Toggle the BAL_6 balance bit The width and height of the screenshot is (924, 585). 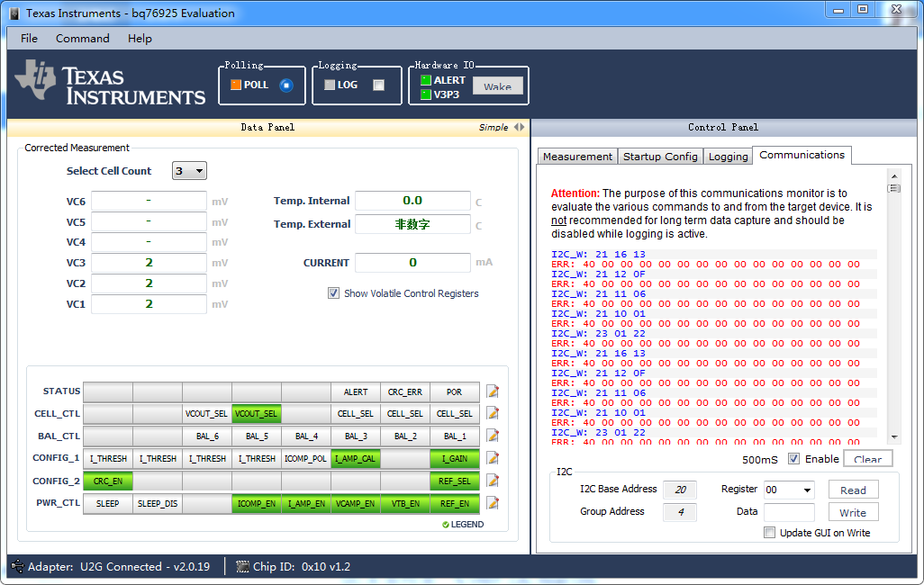click(x=207, y=436)
